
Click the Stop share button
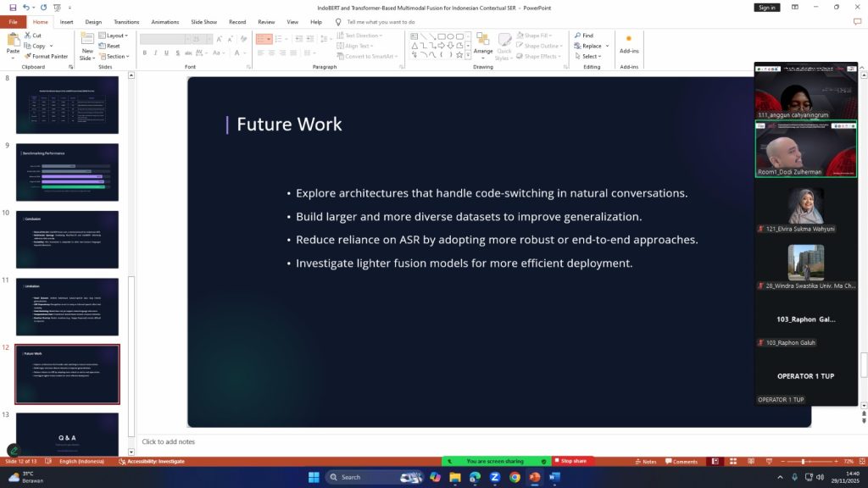[x=573, y=461]
